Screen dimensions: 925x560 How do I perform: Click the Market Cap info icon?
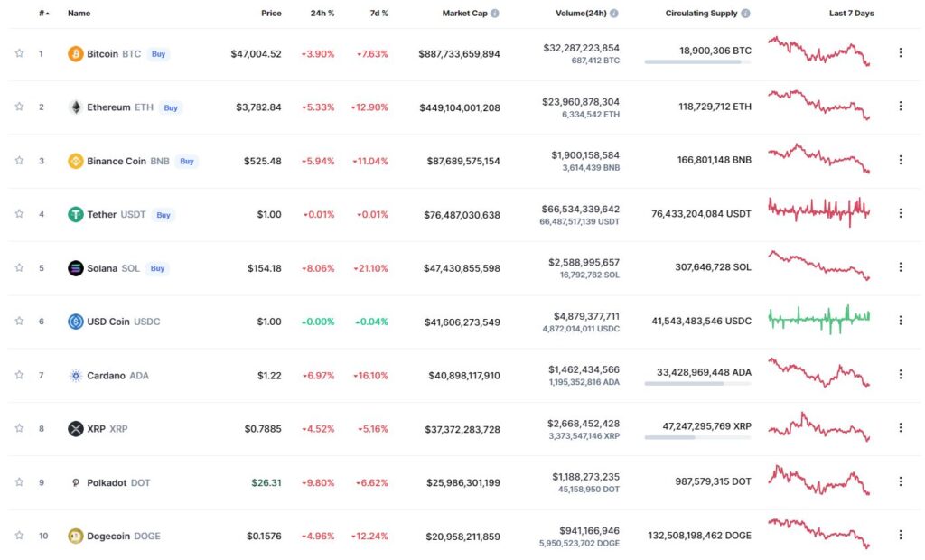click(x=495, y=13)
